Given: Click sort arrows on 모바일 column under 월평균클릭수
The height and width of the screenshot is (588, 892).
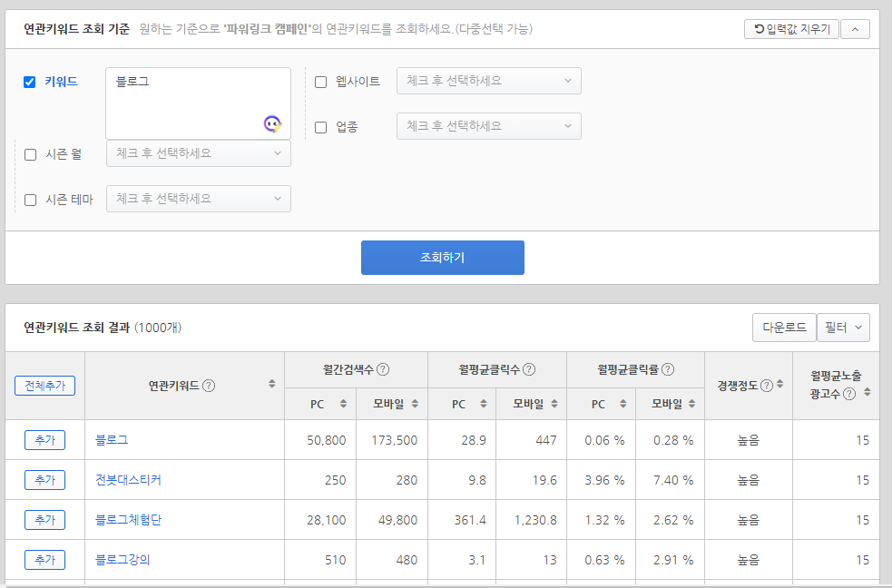Looking at the screenshot, I should pyautogui.click(x=553, y=404).
